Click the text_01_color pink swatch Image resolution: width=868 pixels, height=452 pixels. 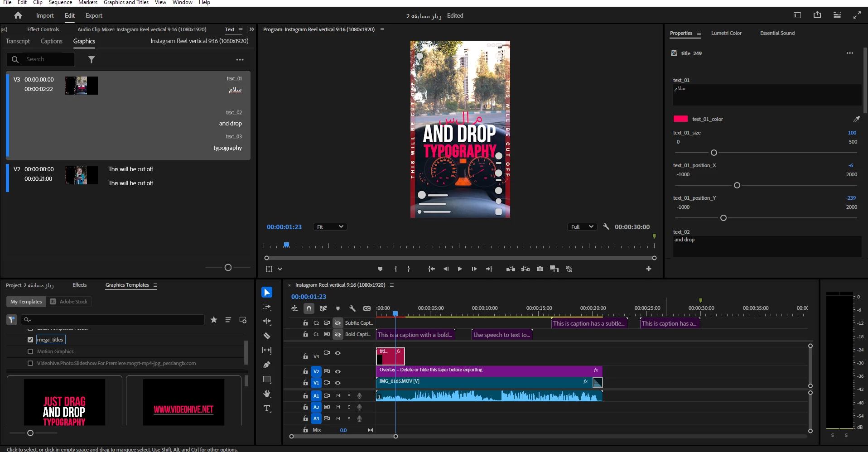(680, 119)
